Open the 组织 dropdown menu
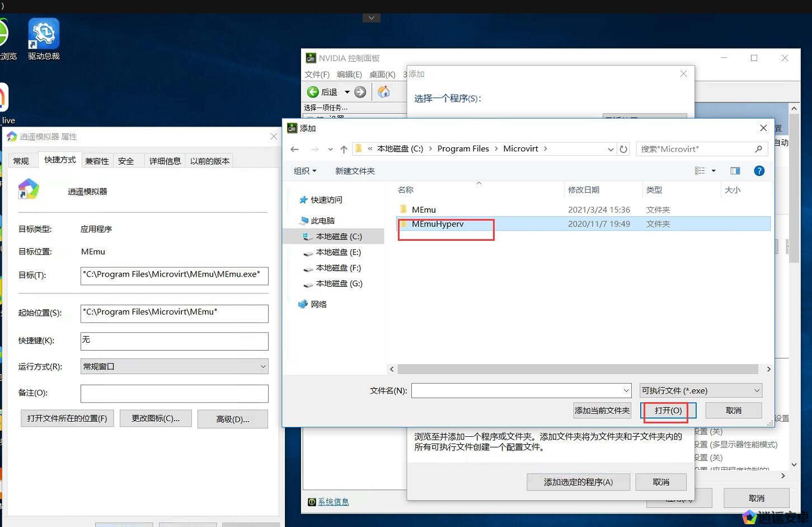812x527 pixels. (305, 171)
